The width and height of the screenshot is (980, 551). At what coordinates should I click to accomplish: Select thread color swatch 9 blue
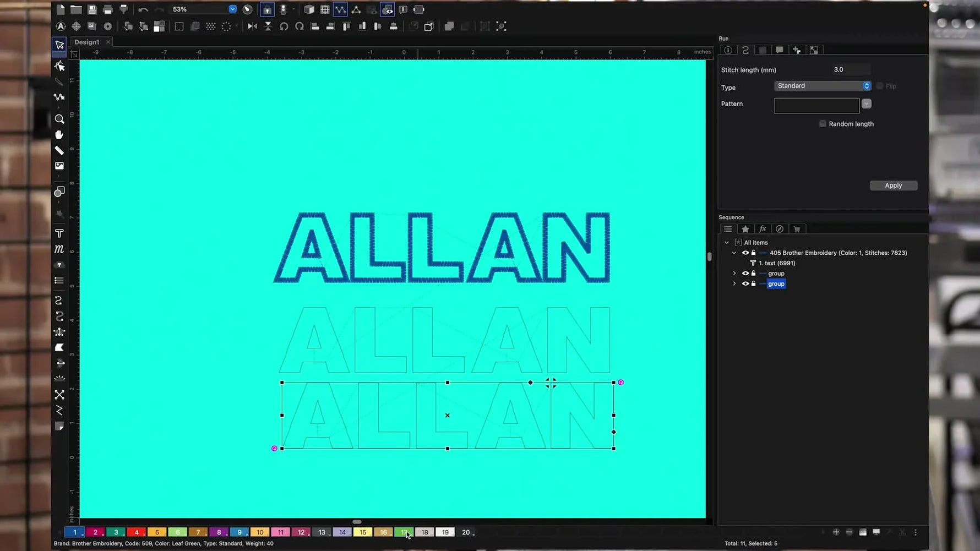[x=239, y=532]
